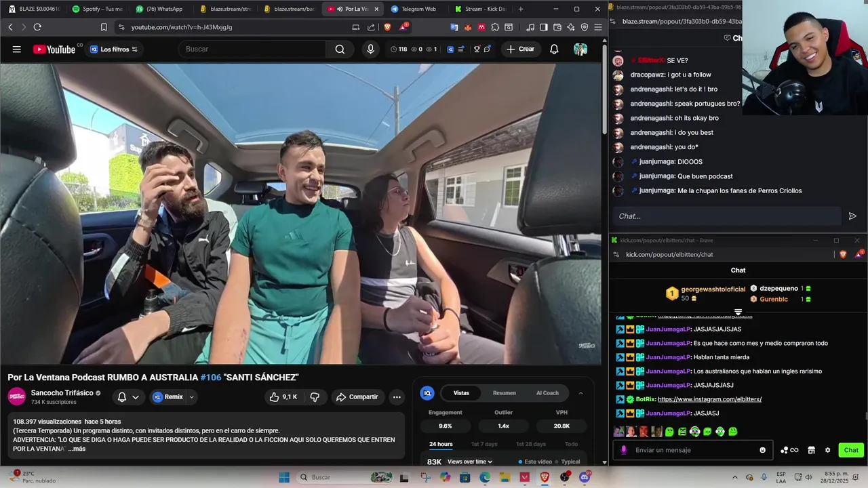This screenshot has height=488, width=868.
Task: Share this page via the address bar icon
Action: pos(371,27)
